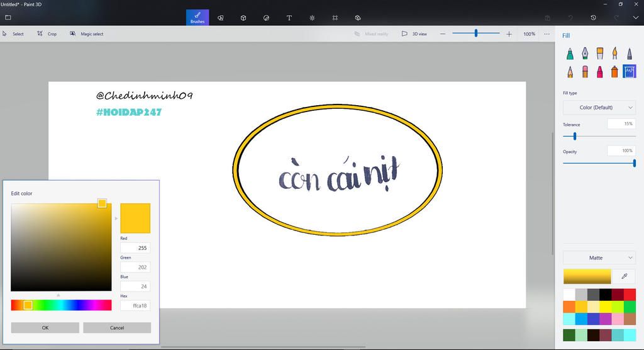Open the Canvas tab

(335, 18)
